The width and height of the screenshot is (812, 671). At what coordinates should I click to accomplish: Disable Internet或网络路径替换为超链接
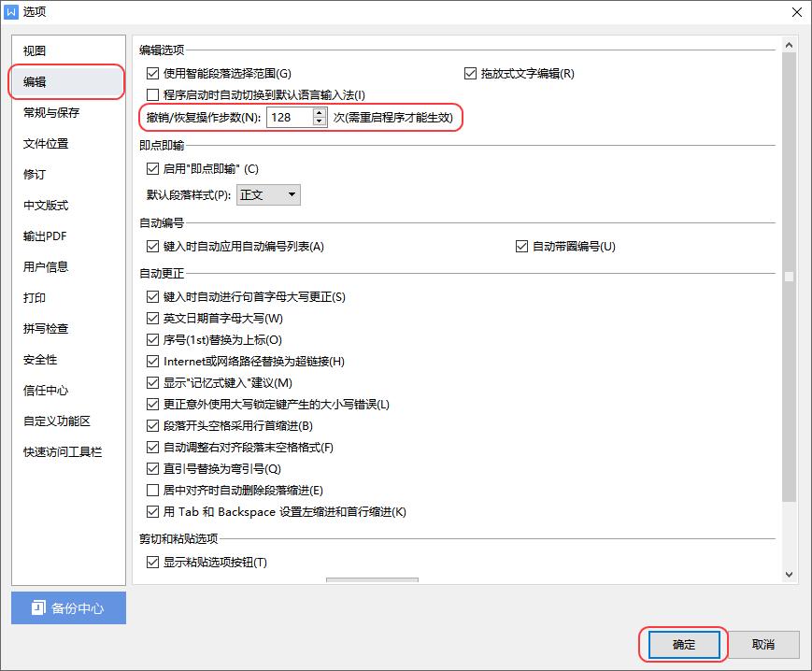[x=152, y=361]
